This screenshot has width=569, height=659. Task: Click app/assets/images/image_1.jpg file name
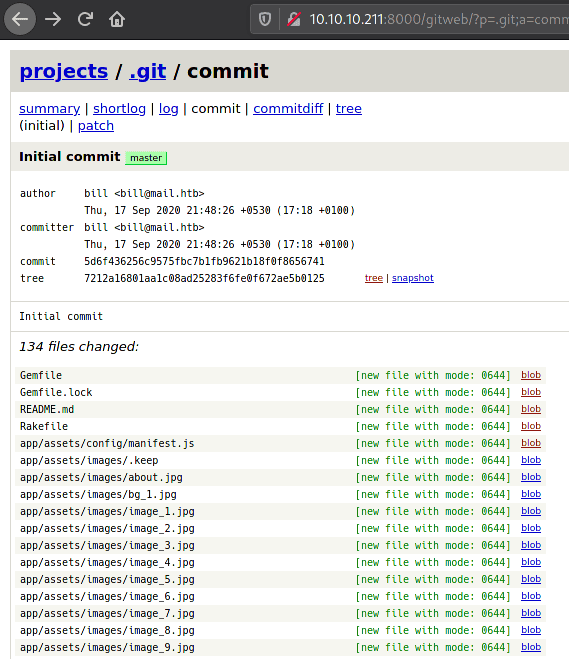coord(107,511)
